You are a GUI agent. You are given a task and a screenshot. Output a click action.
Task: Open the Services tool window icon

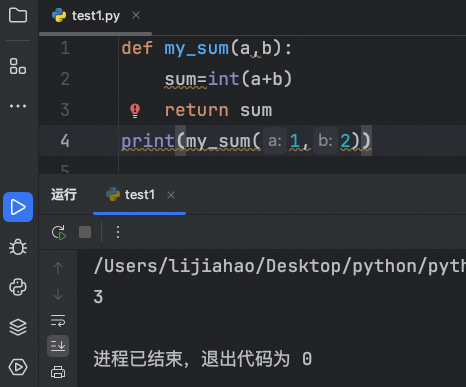coord(18,367)
